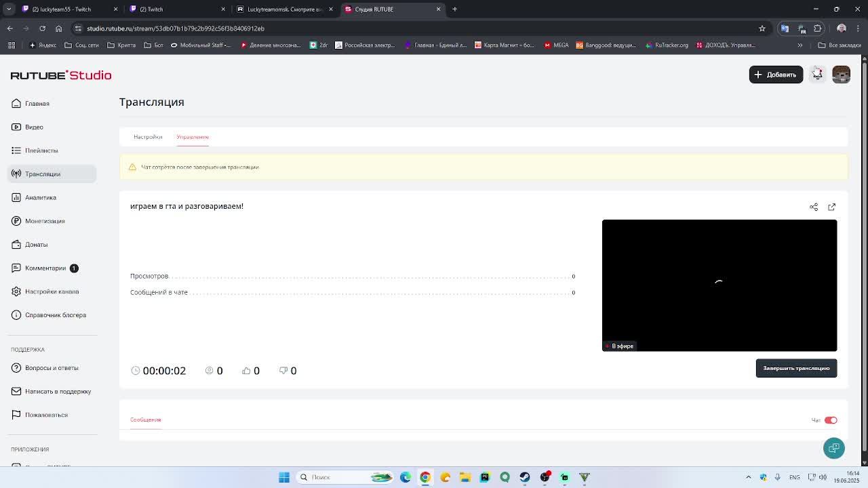
Task: Click the Добавить button
Action: 776,75
